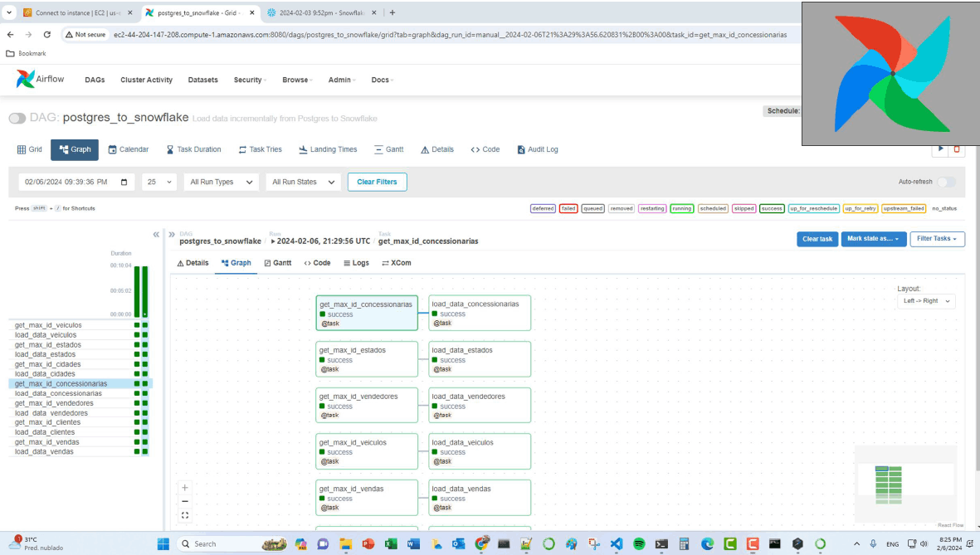This screenshot has width=980, height=555.
Task: Click the failed status legend badge
Action: point(568,209)
